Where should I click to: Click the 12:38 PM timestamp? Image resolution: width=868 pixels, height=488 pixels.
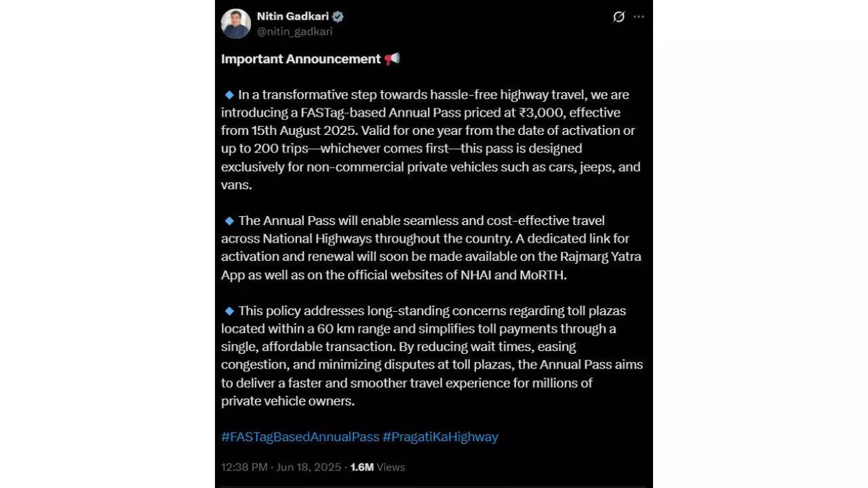click(244, 467)
